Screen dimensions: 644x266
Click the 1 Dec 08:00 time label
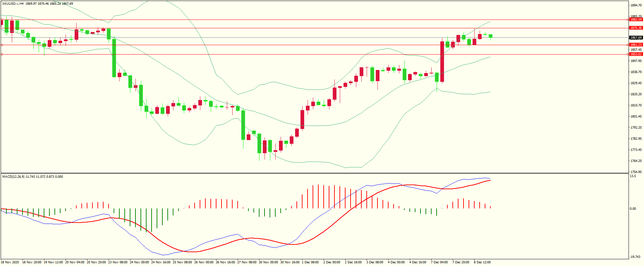pyautogui.click(x=310, y=262)
